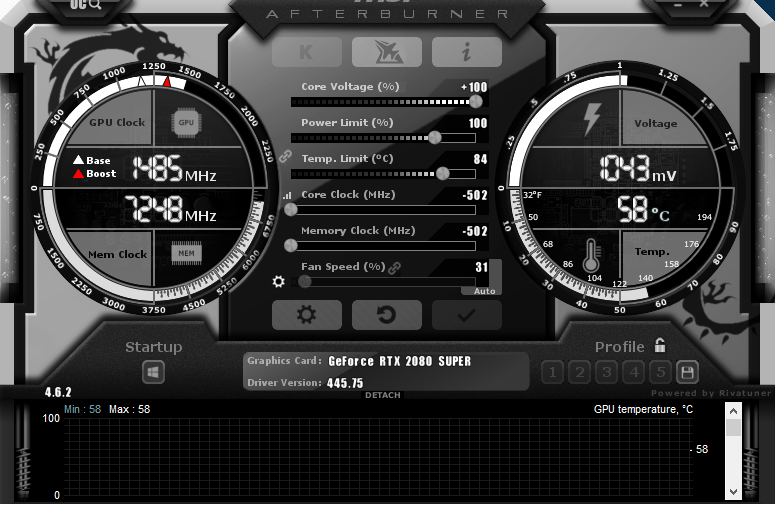
Task: Click the Power Limit value 100
Action: 478,123
